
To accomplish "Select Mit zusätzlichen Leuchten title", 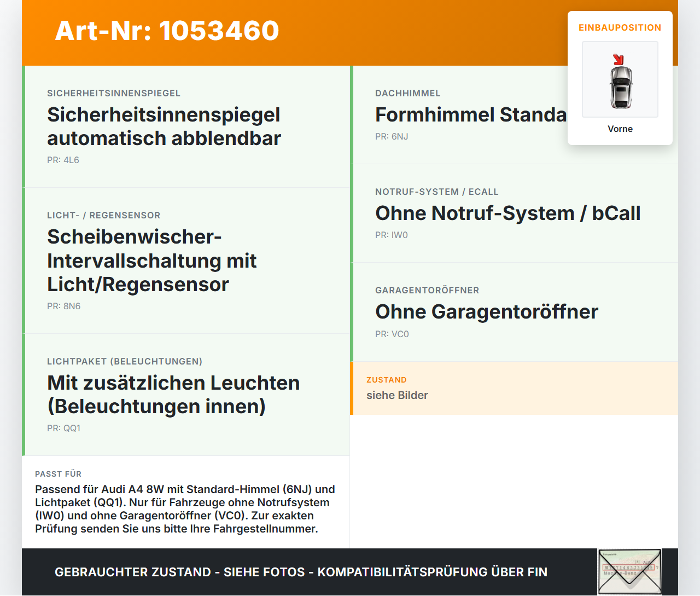I will [x=173, y=395].
